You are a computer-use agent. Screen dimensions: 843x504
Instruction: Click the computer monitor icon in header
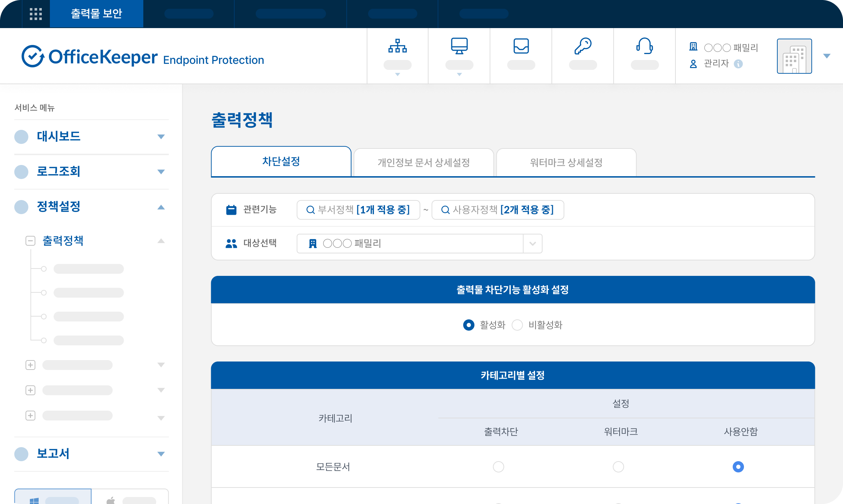pos(459,46)
